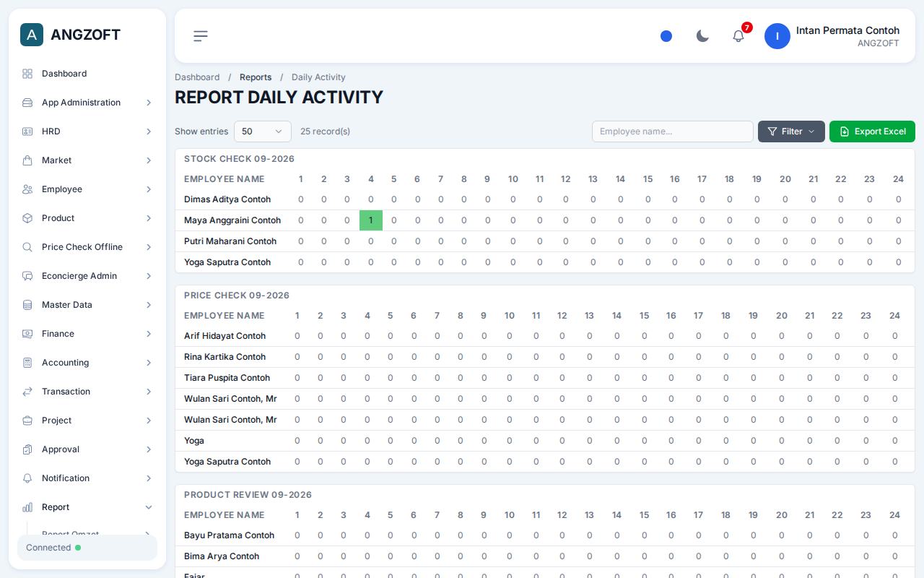Switch to dark mode moon icon
Image resolution: width=924 pixels, height=578 pixels.
(x=702, y=36)
